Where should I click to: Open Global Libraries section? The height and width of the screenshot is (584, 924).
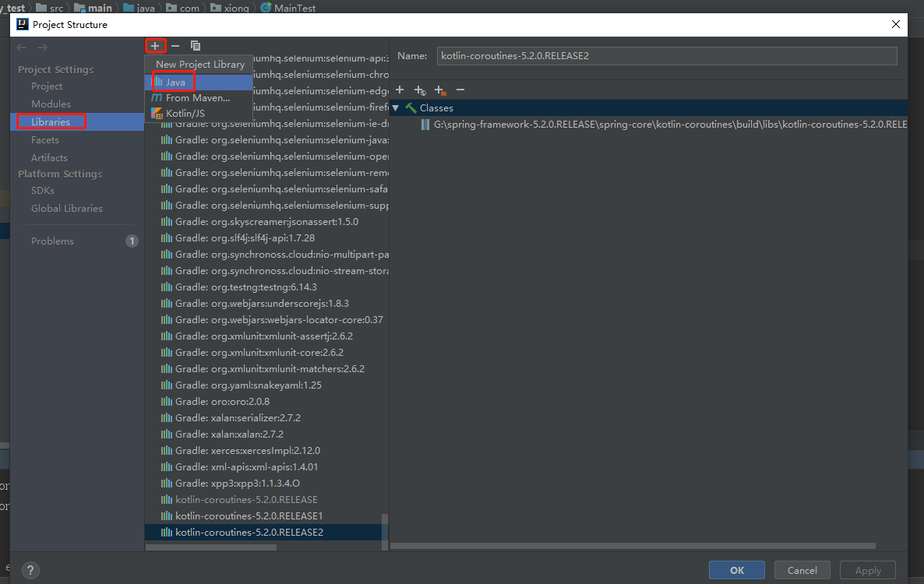66,209
